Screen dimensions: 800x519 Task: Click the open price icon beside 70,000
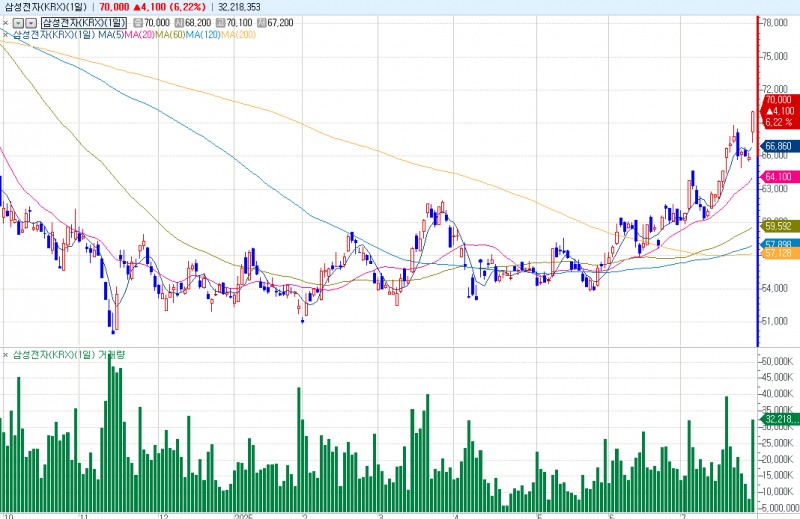(x=139, y=22)
